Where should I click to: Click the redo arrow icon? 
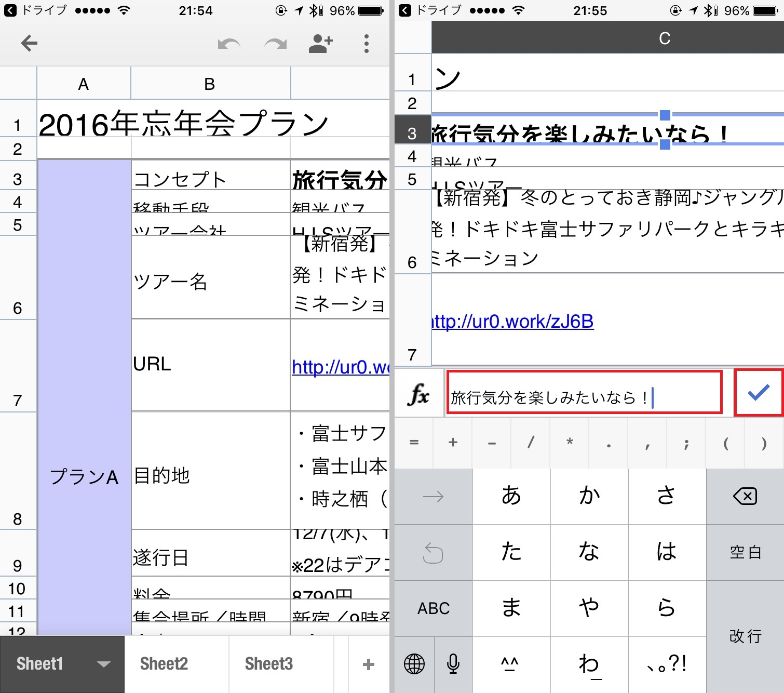tap(275, 44)
